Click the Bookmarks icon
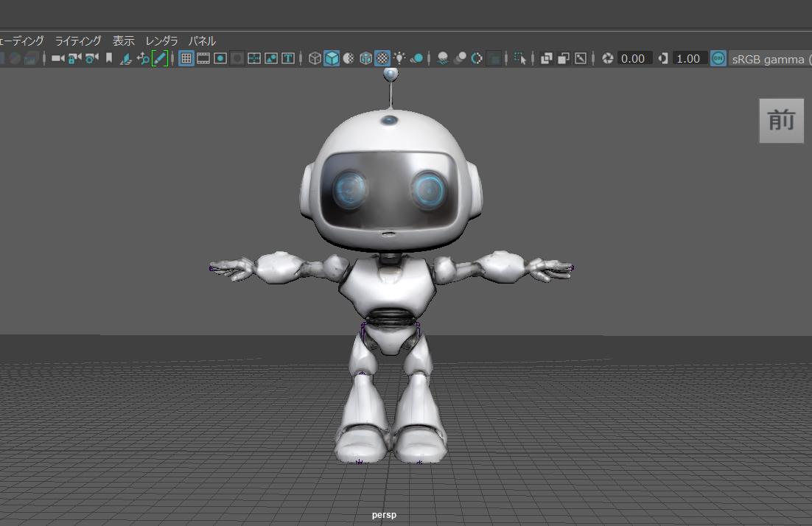This screenshot has width=812, height=526. (109, 58)
